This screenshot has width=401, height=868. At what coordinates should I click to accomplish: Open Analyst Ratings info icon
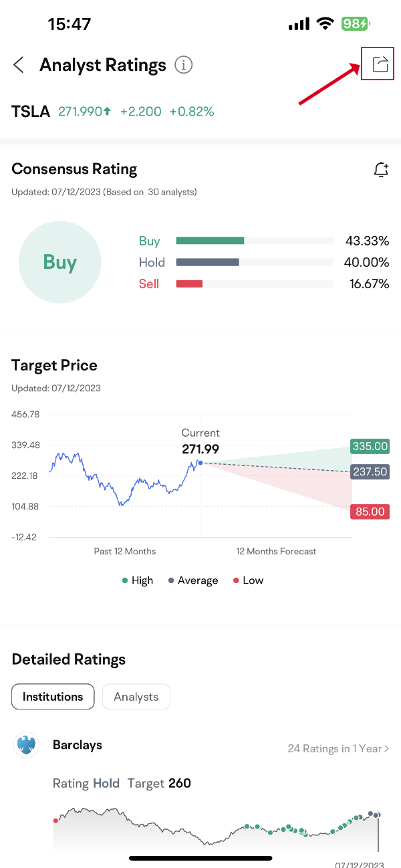point(184,65)
